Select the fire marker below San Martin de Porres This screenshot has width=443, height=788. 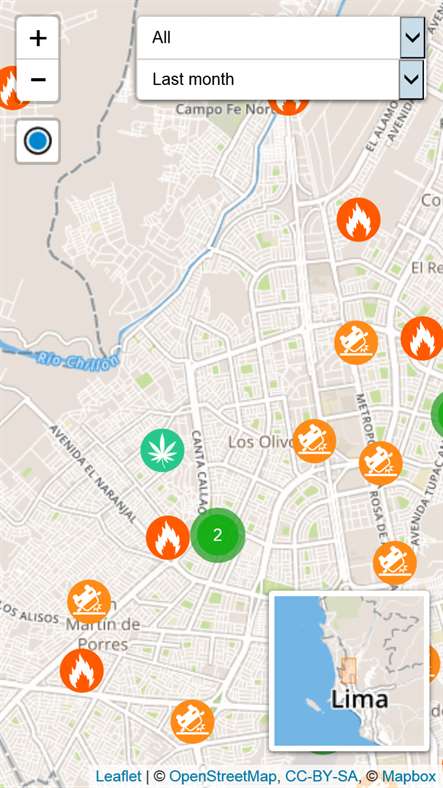[x=81, y=670]
